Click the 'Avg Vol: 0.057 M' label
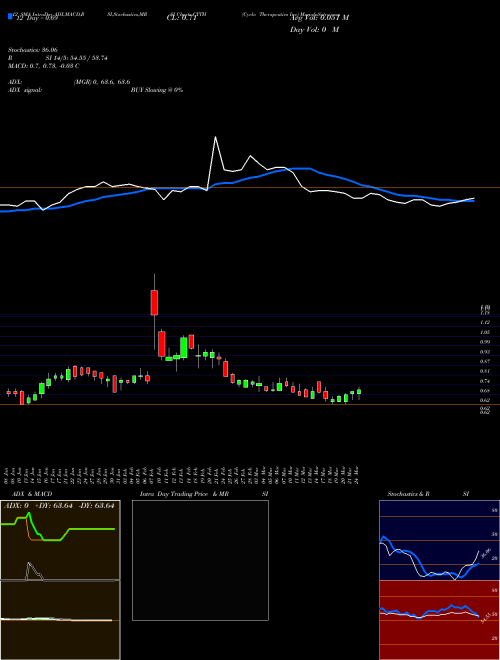 pyautogui.click(x=319, y=18)
